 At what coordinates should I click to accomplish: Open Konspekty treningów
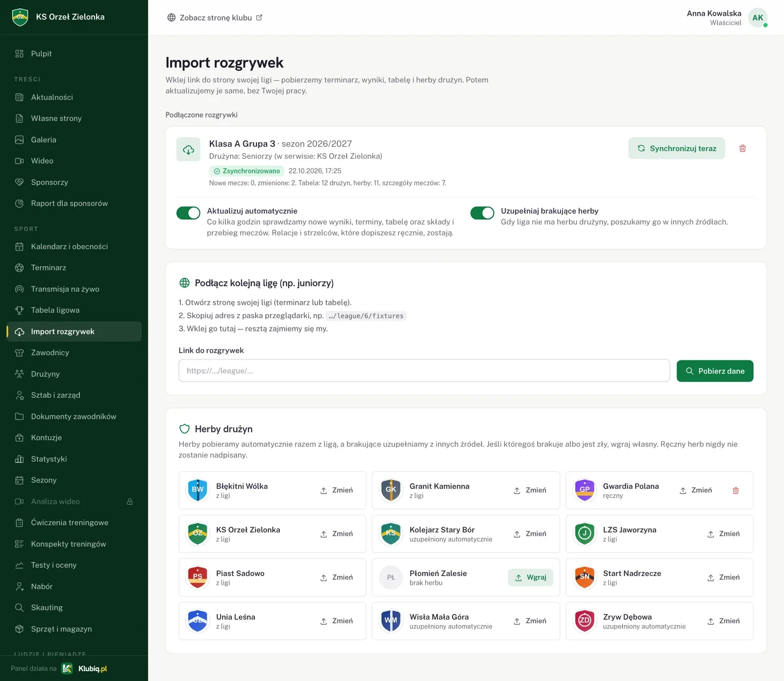(x=74, y=544)
